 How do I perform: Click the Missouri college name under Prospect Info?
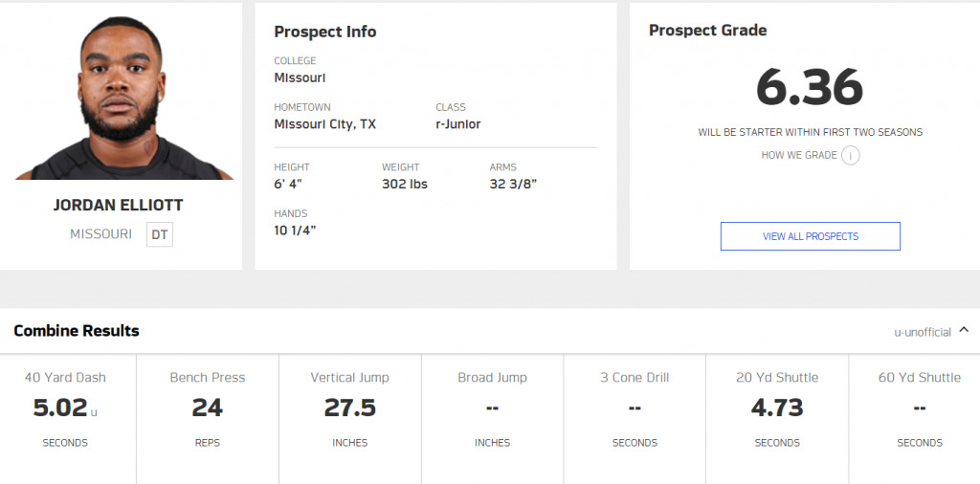(x=300, y=78)
